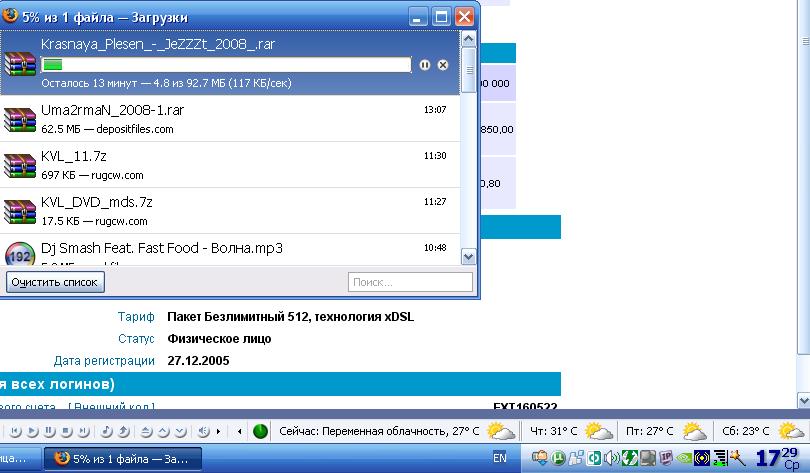Open the IP tray icon
The image size is (810, 473).
pyautogui.click(x=666, y=458)
